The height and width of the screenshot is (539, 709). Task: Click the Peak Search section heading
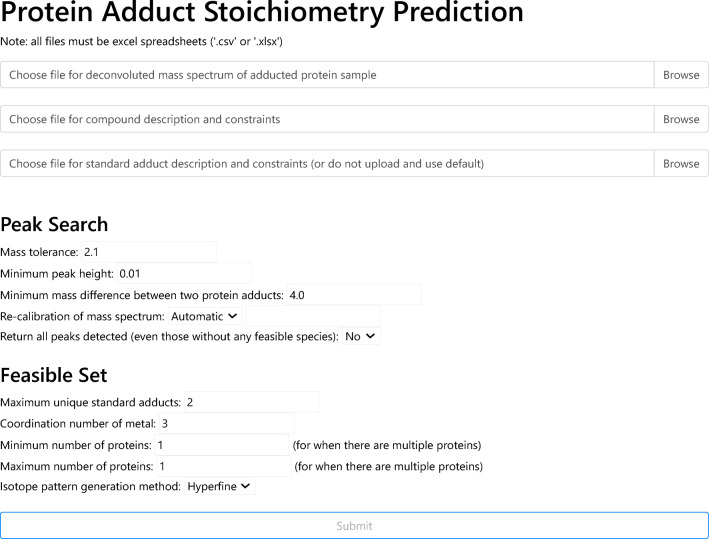coord(54,224)
